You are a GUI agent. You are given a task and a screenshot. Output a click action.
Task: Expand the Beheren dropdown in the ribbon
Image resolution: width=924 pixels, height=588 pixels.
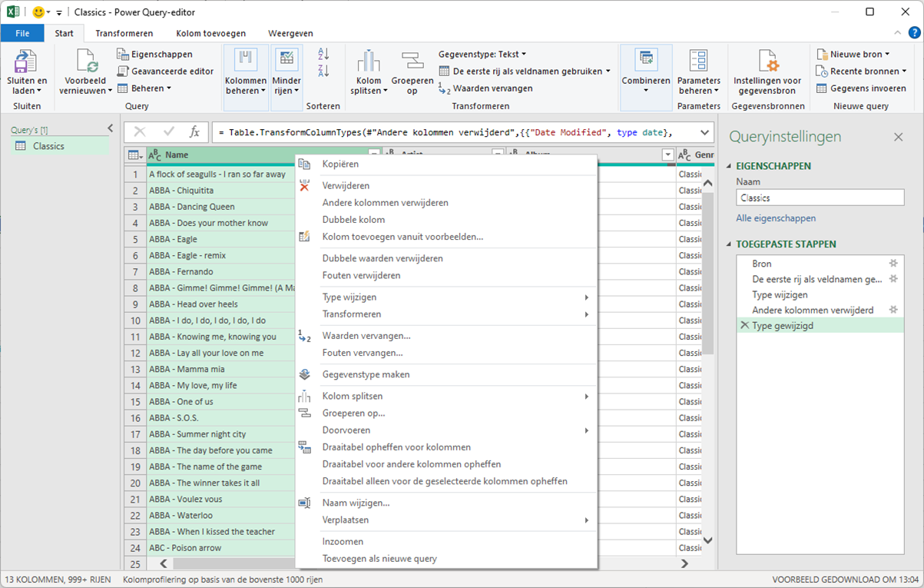pyautogui.click(x=144, y=88)
